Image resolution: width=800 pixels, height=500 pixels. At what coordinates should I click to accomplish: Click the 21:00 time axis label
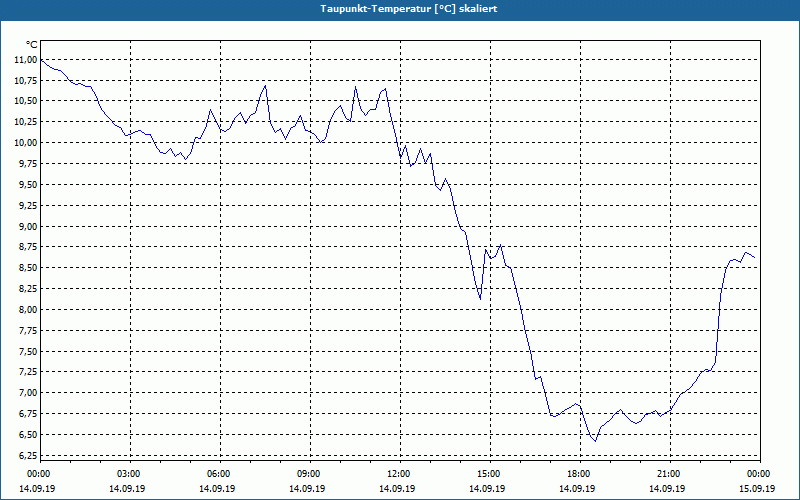coord(670,474)
